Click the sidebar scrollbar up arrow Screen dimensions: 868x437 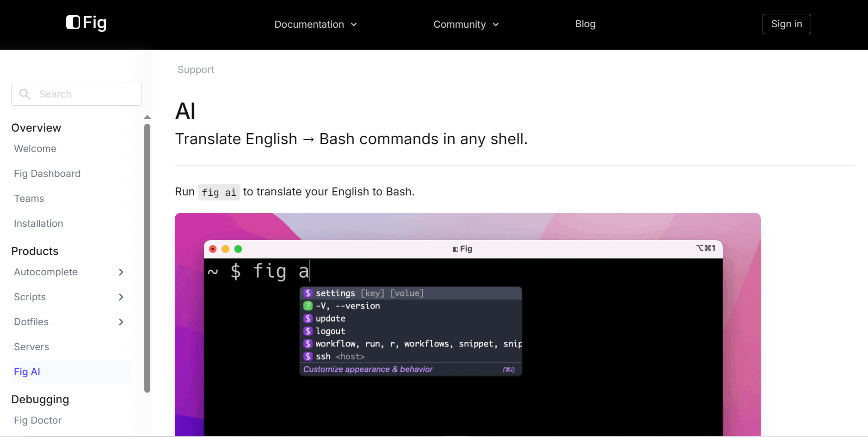coord(148,117)
